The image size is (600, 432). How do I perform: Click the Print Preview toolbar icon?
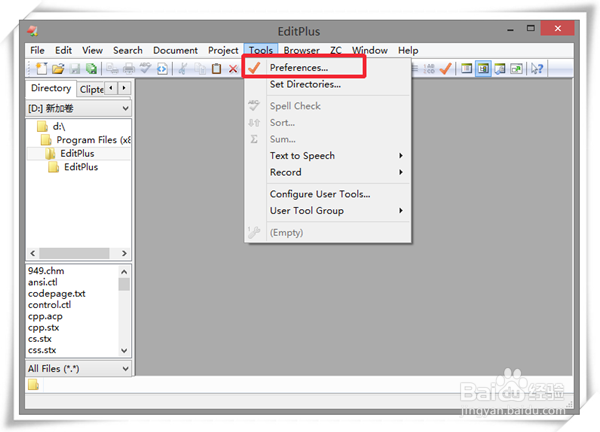(112, 69)
